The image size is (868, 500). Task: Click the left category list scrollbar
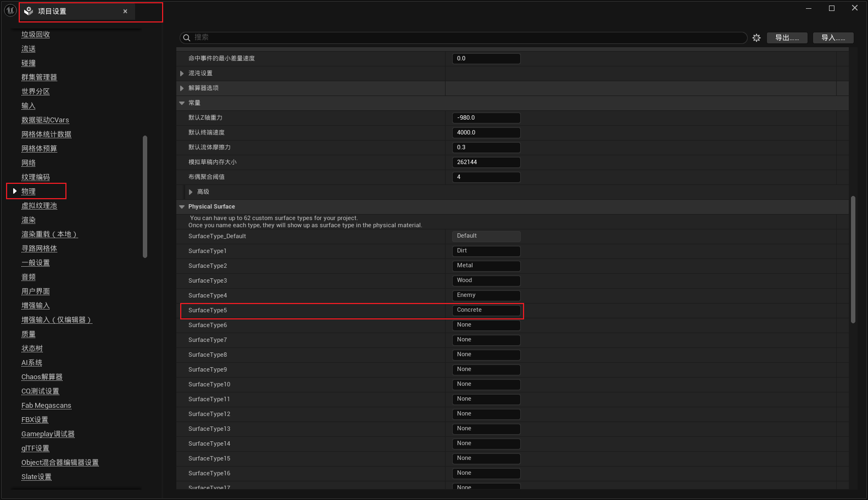tap(145, 196)
